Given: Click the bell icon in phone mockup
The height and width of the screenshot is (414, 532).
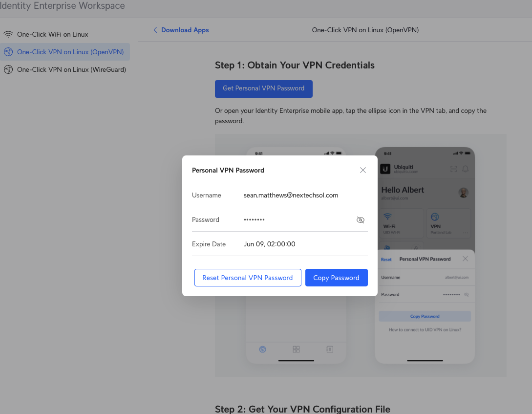Looking at the screenshot, I should [x=466, y=169].
